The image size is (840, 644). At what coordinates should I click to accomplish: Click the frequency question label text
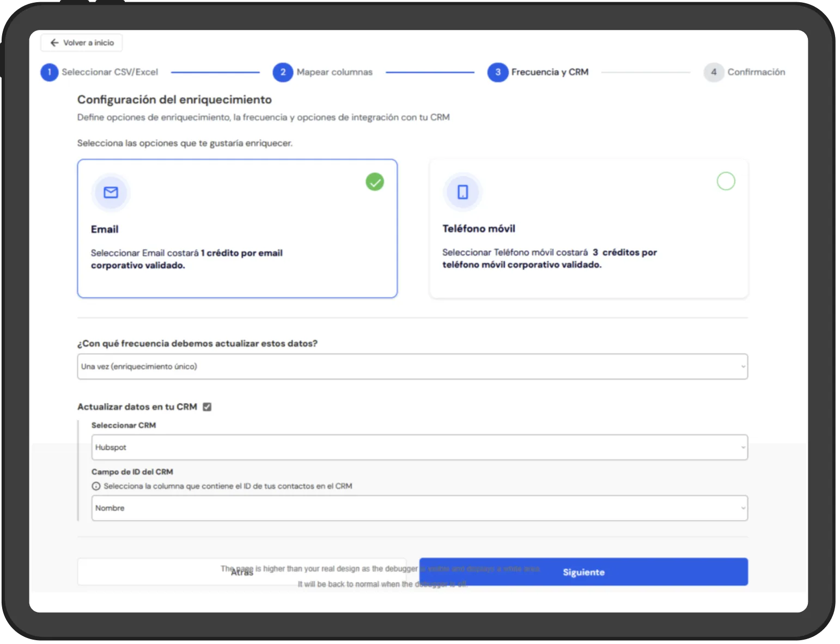coord(197,344)
